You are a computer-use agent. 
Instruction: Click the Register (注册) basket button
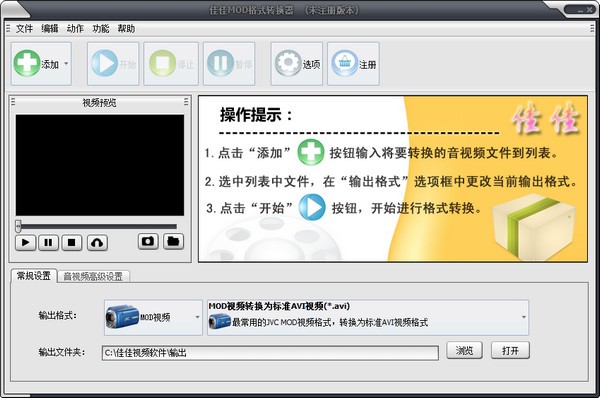click(353, 64)
